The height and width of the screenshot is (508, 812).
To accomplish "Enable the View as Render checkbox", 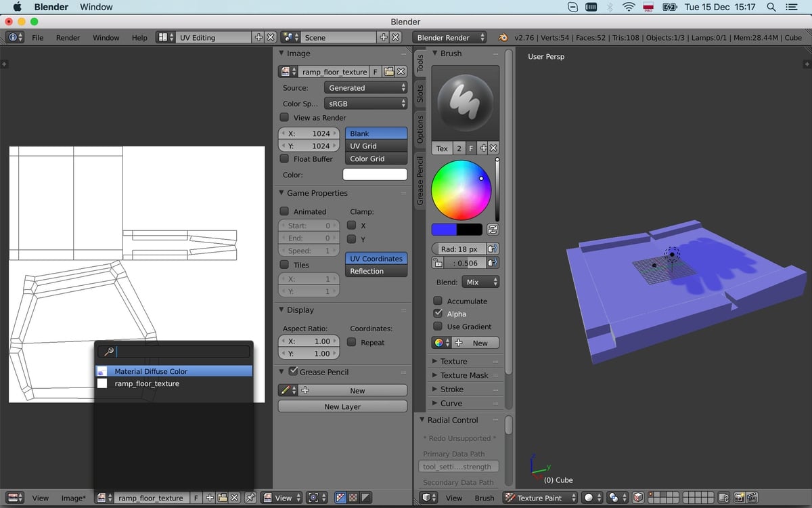I will tap(284, 117).
